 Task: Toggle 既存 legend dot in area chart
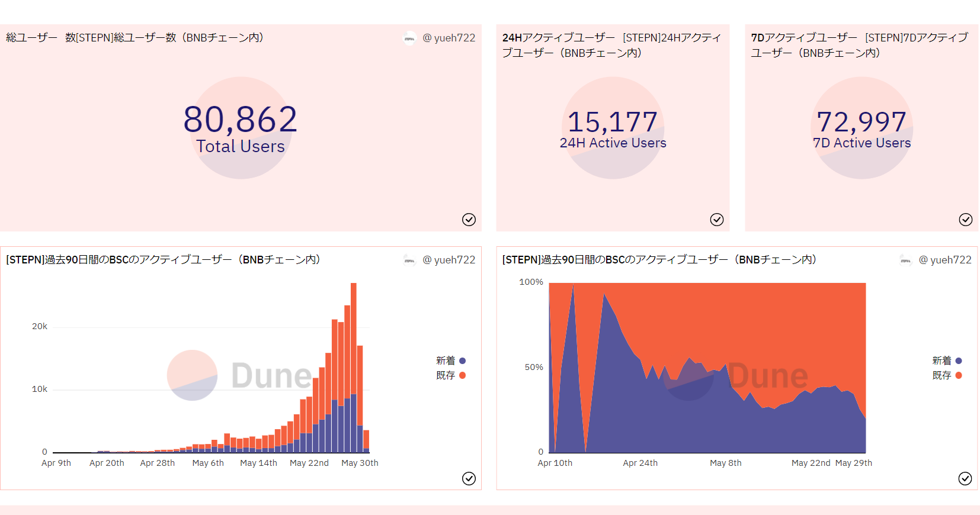coord(959,375)
